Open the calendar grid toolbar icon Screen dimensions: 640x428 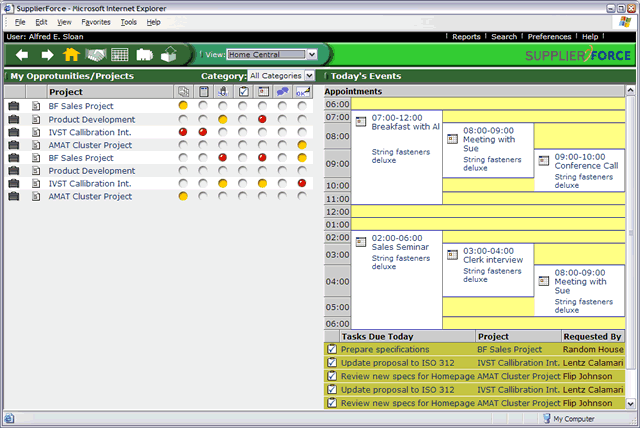click(120, 54)
